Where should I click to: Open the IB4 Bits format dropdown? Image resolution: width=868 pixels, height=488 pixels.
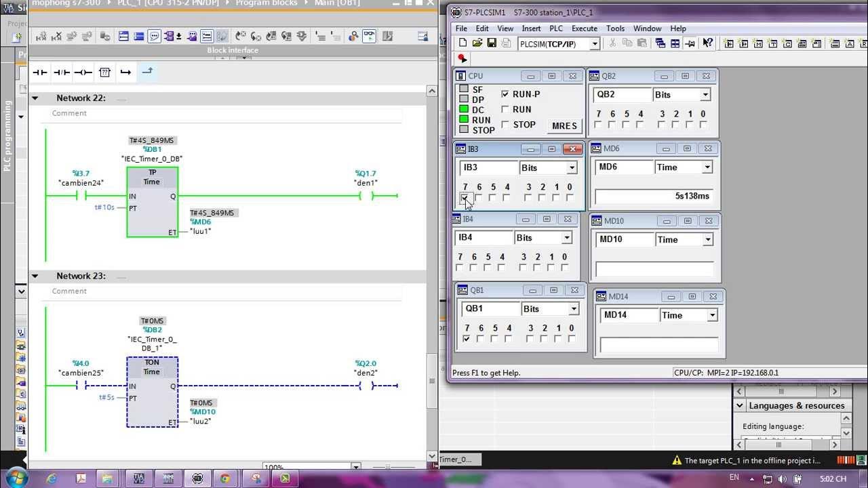coord(567,238)
